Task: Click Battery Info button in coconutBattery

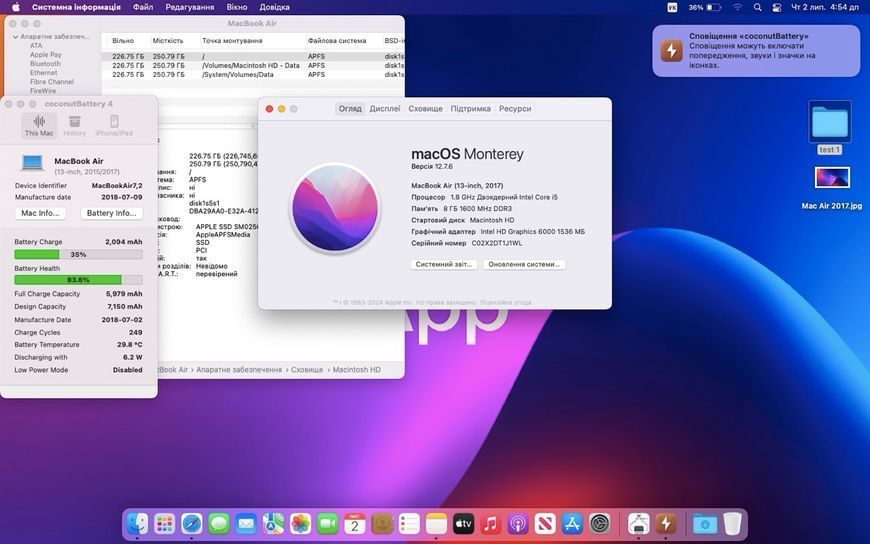Action: [x=112, y=213]
